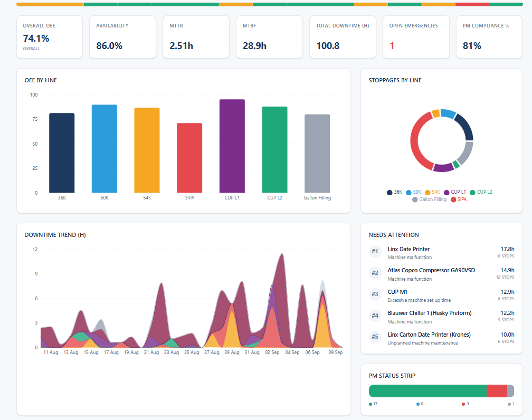Toggle the CUP L2 legend entry

tap(481, 192)
